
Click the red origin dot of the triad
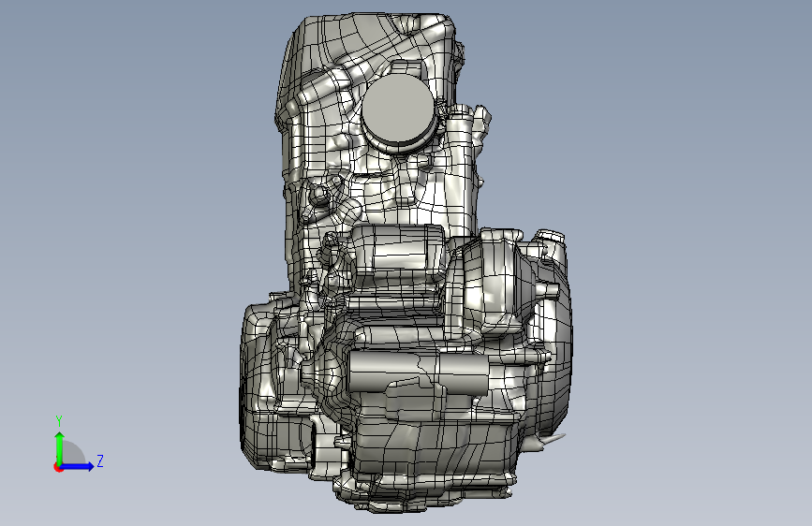click(x=58, y=467)
